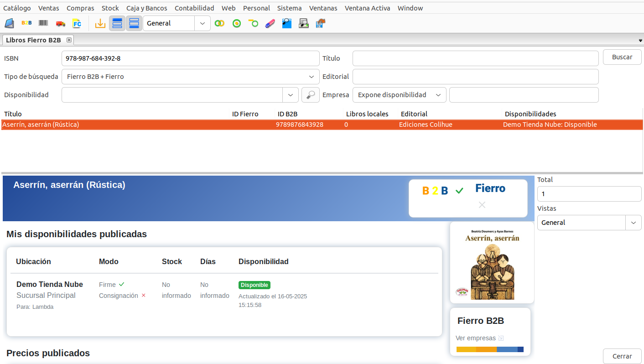Click the ID B2B column header
This screenshot has height=364, width=644.
click(x=288, y=114)
